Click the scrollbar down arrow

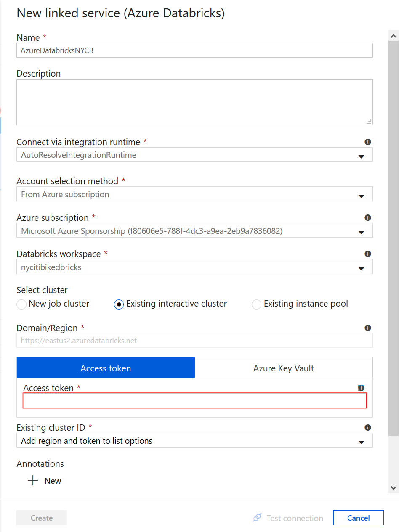point(394,488)
